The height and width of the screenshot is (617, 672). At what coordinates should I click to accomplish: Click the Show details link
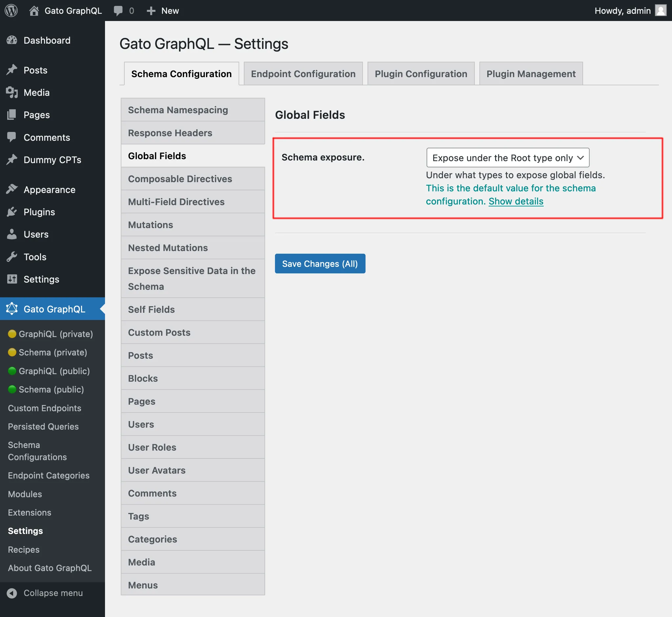516,201
